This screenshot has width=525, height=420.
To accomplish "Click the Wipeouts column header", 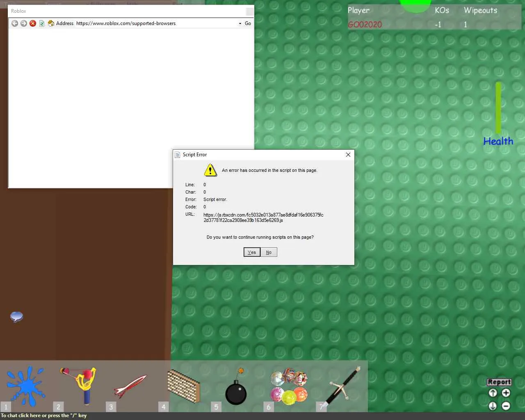I will (x=480, y=10).
